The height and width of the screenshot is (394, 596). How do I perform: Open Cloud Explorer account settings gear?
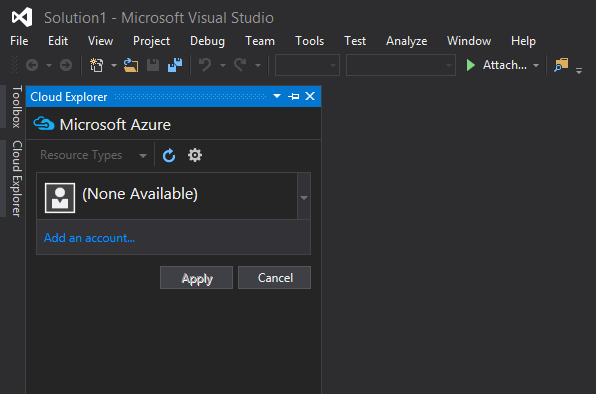pos(195,155)
